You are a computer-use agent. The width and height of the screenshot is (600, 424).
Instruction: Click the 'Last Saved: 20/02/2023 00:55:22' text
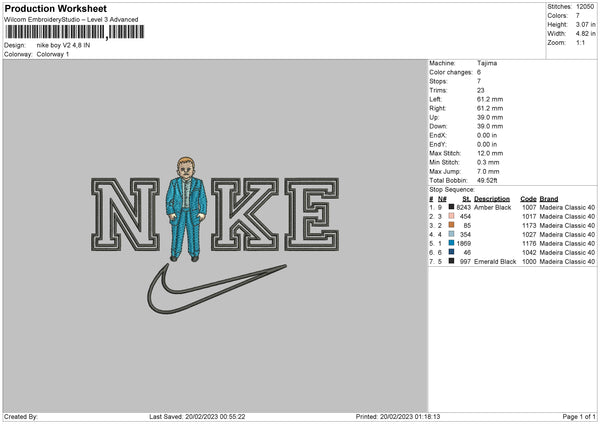tap(197, 417)
